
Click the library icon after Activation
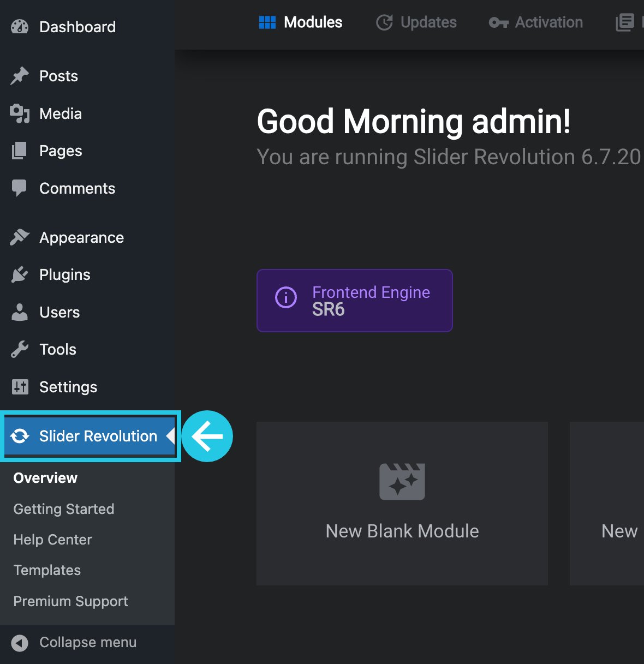coord(625,22)
